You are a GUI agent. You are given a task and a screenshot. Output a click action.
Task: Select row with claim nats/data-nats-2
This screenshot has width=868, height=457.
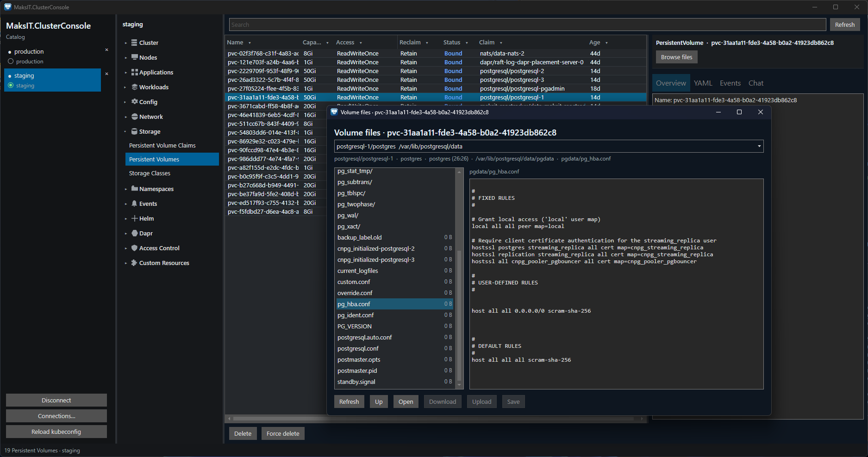(435, 53)
